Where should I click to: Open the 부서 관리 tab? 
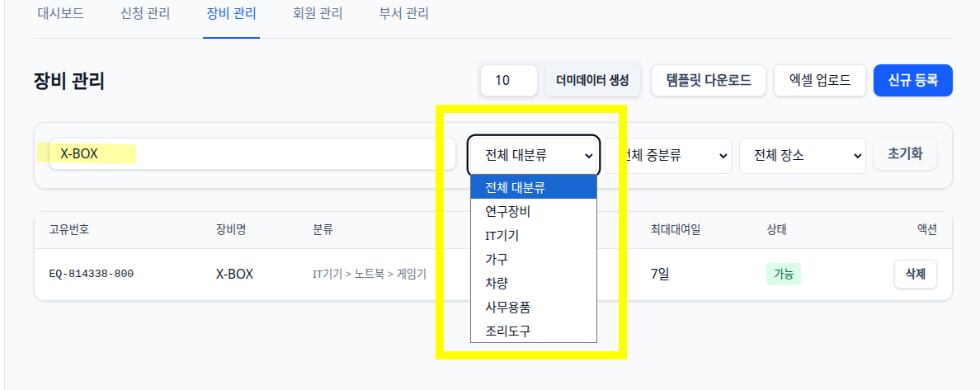(403, 13)
